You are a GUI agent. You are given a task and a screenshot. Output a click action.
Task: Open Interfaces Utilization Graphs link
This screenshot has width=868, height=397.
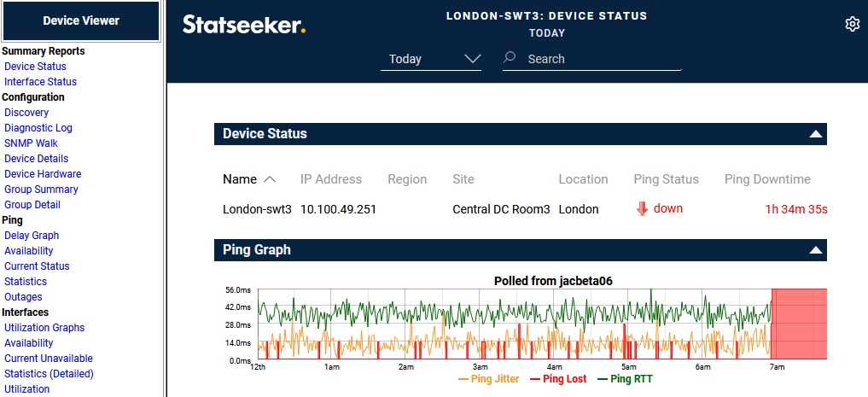[x=44, y=328]
